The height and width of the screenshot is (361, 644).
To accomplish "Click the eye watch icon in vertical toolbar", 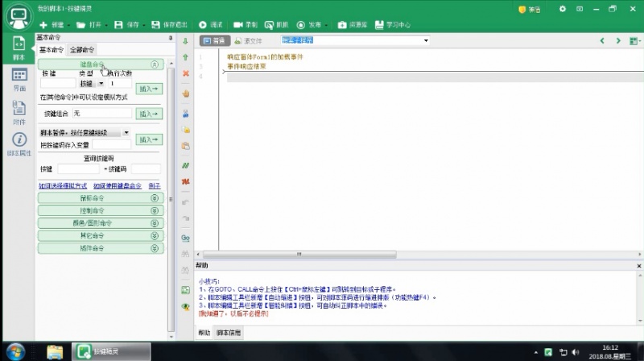I will pyautogui.click(x=186, y=306).
